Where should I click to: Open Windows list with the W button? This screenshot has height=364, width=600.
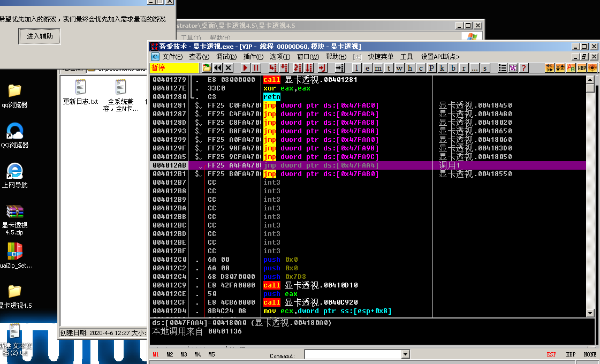click(399, 68)
